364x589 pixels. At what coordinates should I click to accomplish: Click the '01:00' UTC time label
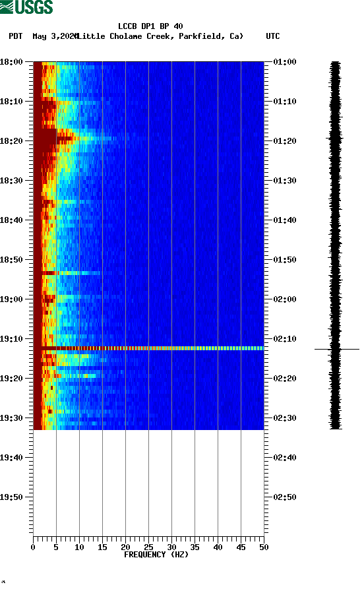coord(285,61)
